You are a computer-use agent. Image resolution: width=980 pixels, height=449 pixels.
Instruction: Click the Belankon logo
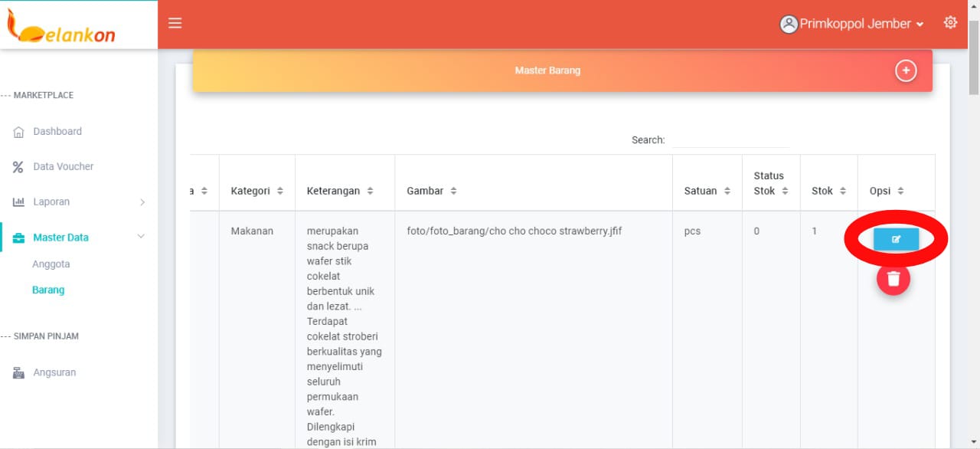coord(61,27)
